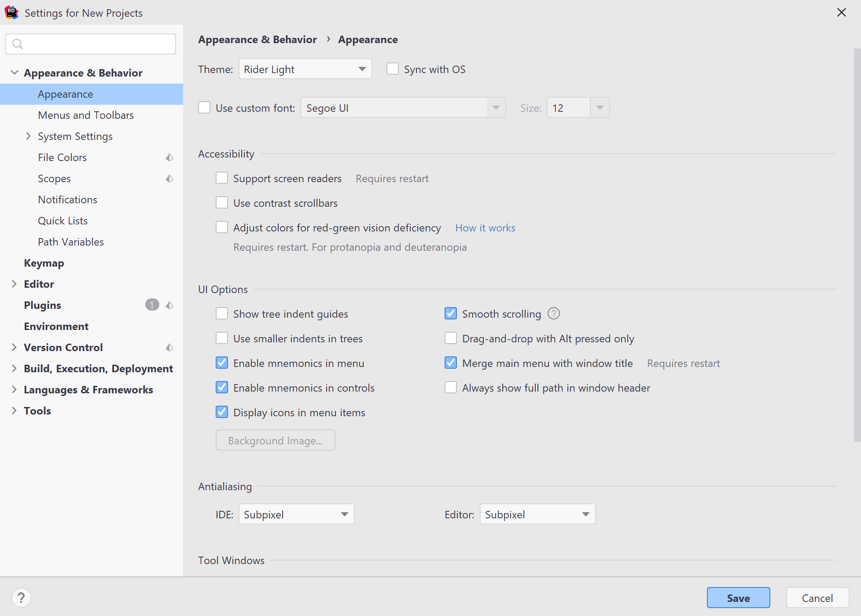Disable Display icons in menu items
Screen dimensions: 861x616
coord(222,412)
